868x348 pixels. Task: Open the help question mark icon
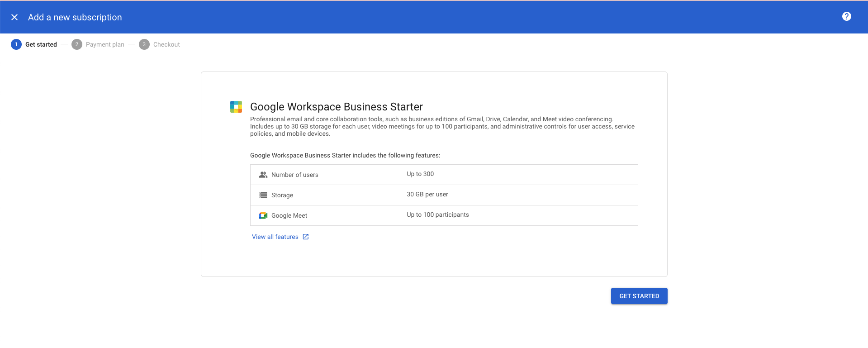[847, 16]
